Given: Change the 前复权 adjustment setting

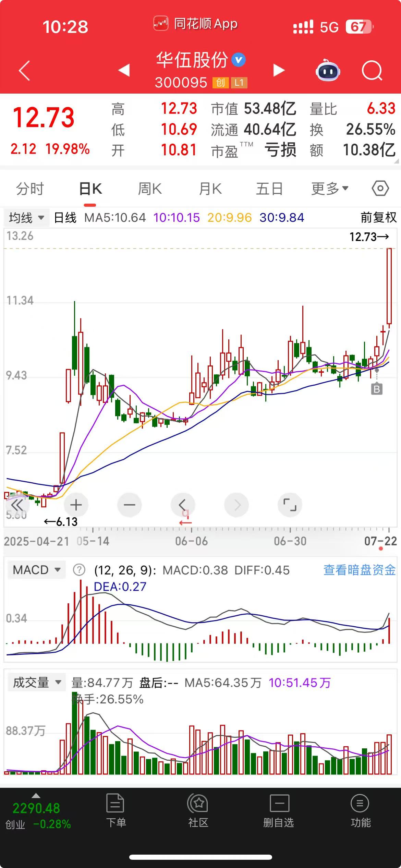Looking at the screenshot, I should coord(378,217).
